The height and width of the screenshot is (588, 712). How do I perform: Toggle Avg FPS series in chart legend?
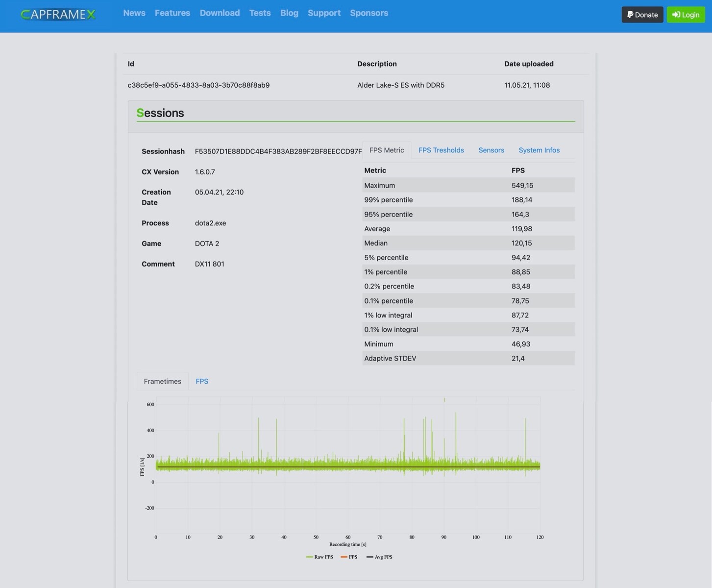[x=379, y=557]
